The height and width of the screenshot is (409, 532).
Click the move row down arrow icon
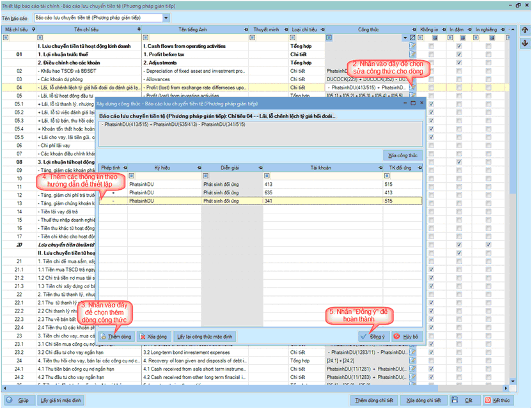pyautogui.click(x=524, y=43)
